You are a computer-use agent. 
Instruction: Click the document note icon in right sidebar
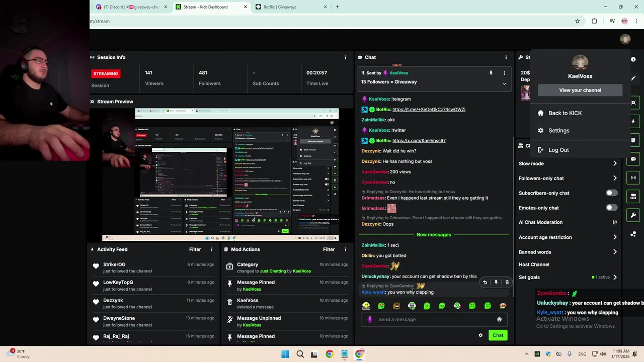(633, 140)
